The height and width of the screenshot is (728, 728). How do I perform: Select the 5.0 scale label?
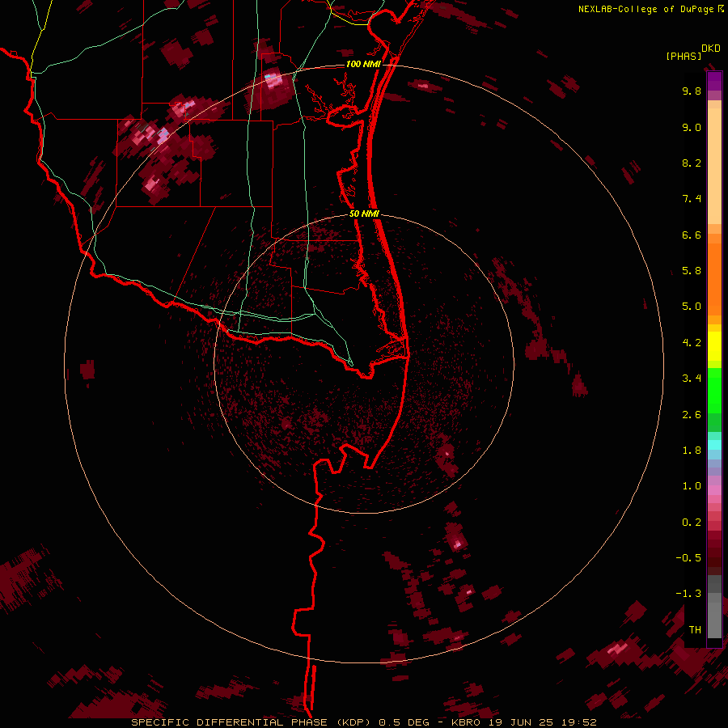click(692, 307)
